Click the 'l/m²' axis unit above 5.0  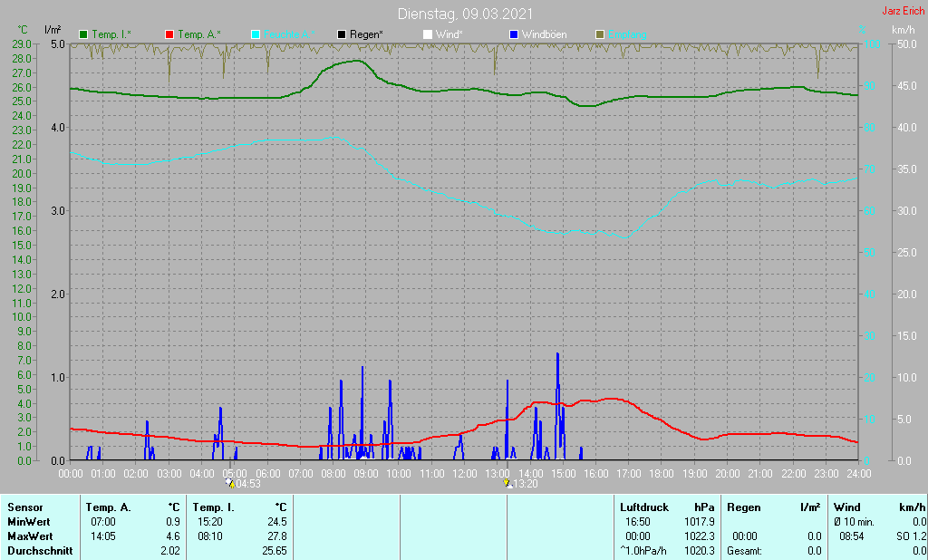[x=53, y=29]
